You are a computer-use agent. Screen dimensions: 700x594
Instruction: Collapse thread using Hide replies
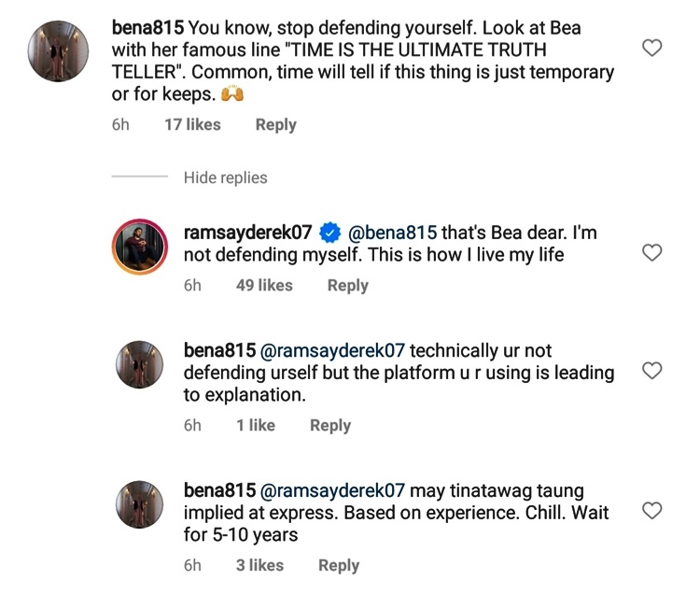[225, 177]
